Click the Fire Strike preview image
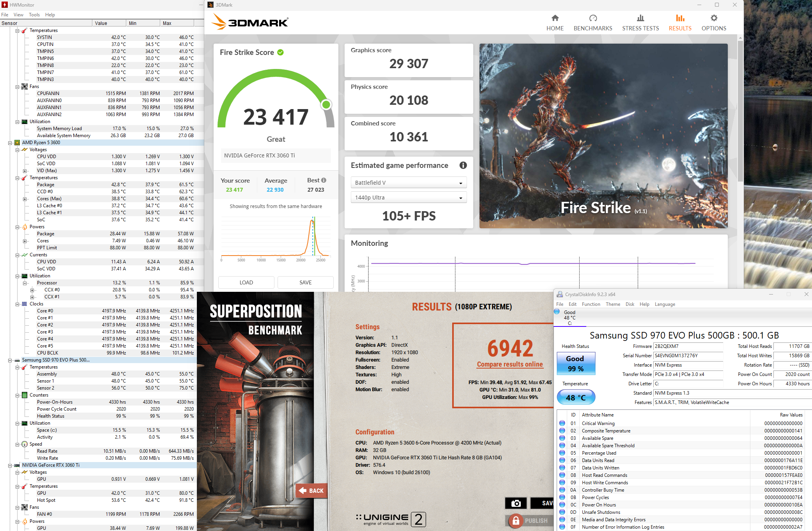 [603, 136]
